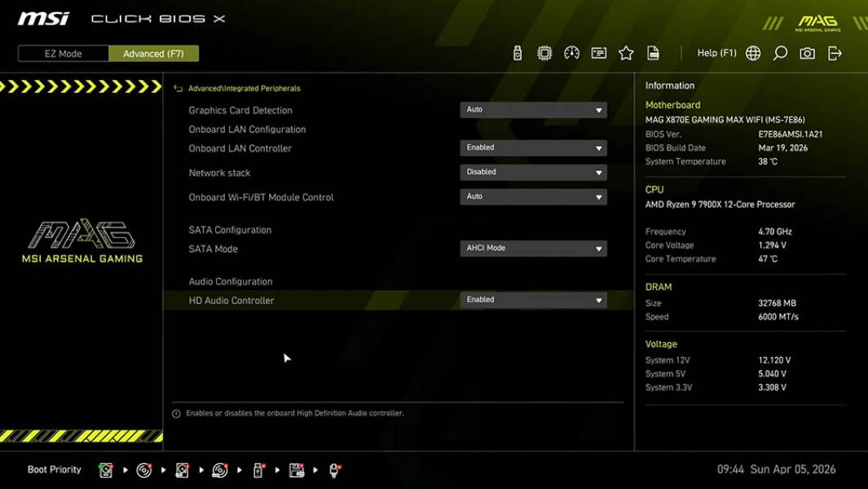
Task: Open the Graphics Card Detection dropdown
Action: [x=533, y=109]
